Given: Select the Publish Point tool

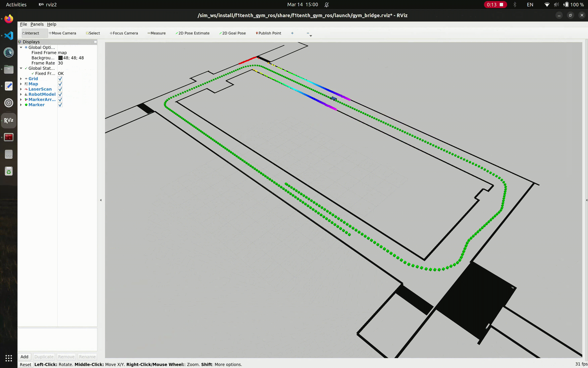Looking at the screenshot, I should click(268, 33).
